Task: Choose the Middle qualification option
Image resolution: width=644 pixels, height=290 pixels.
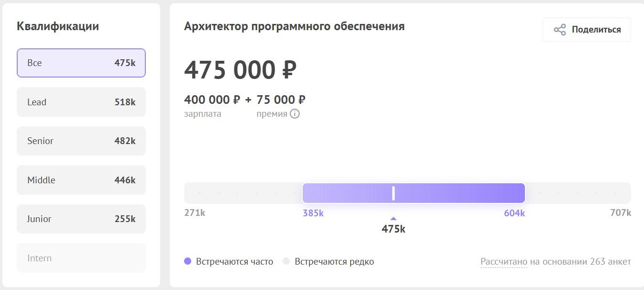Action: [81, 180]
